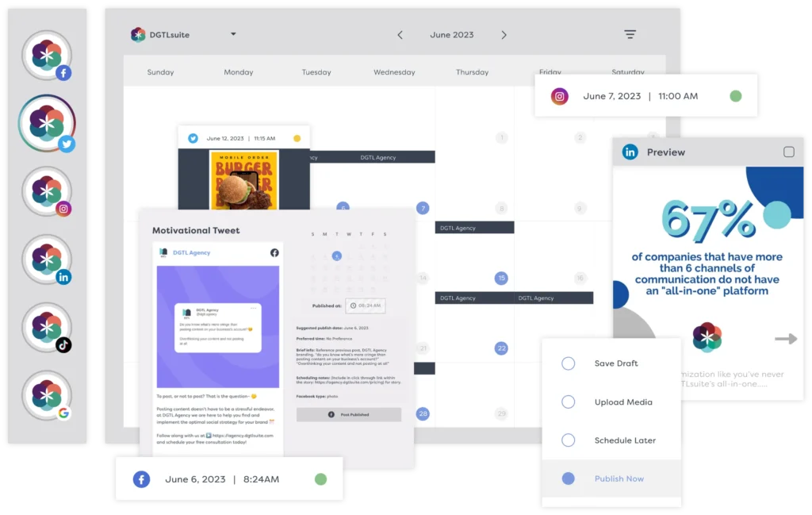Click the Monday column header

pyautogui.click(x=238, y=72)
